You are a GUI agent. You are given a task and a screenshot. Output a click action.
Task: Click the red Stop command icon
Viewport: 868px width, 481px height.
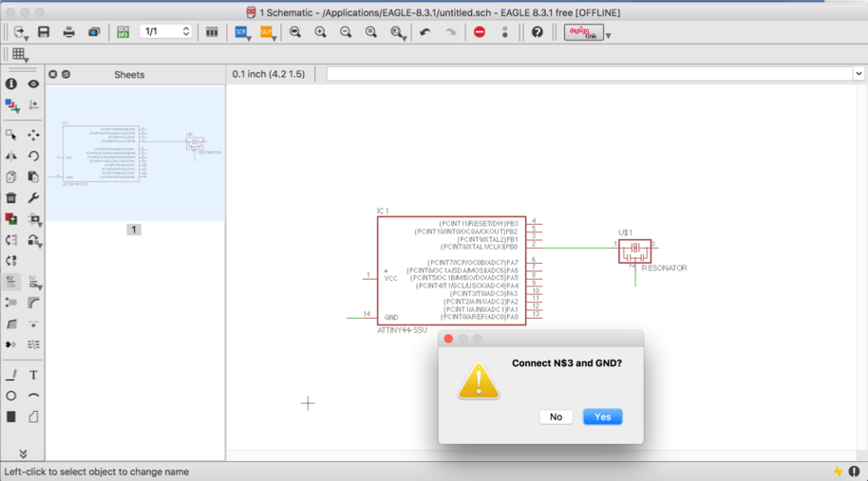coord(480,32)
